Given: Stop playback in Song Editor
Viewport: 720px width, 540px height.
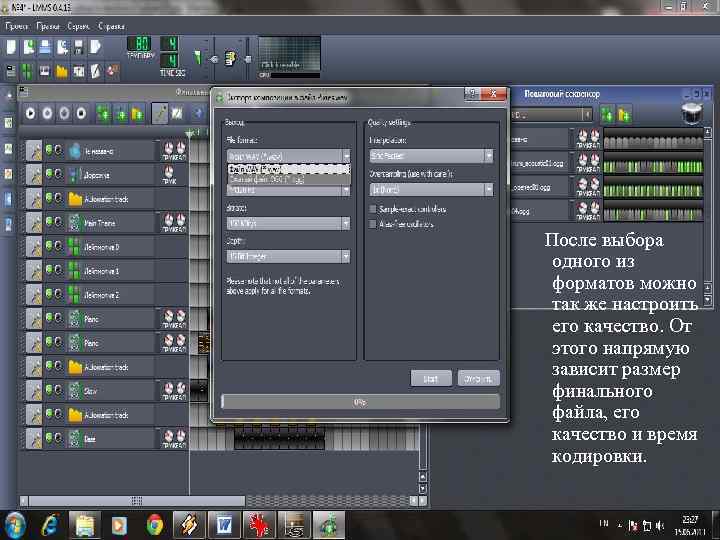Looking at the screenshot, I should 81,112.
